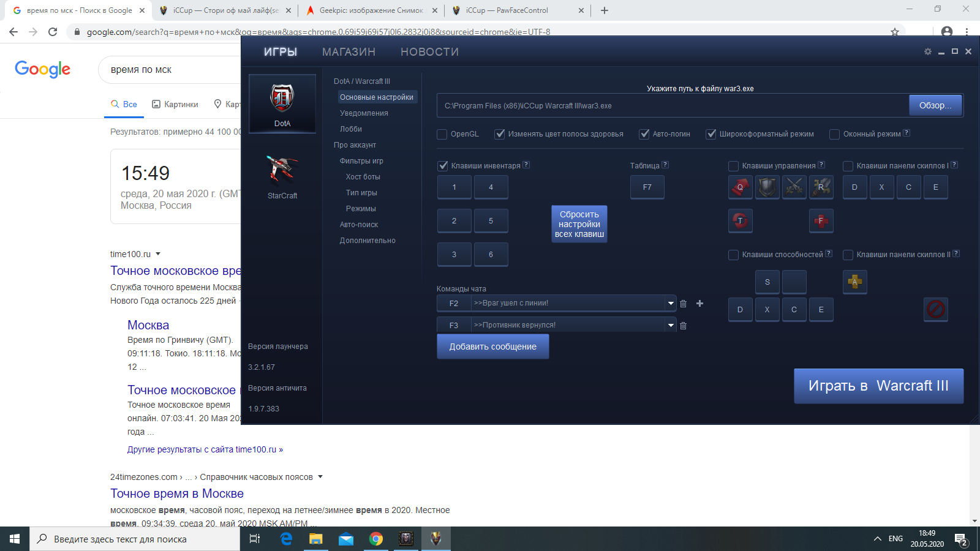Click the Играть в Warcraft III button
This screenshot has height=551, width=980.
point(878,386)
